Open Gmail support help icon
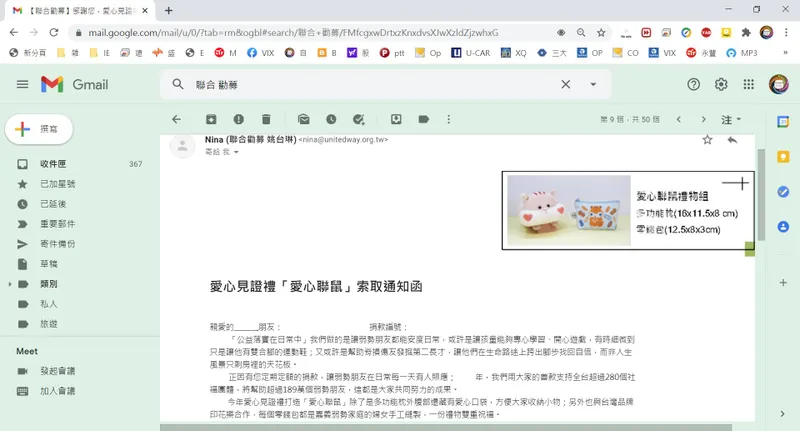800x431 pixels. (693, 84)
